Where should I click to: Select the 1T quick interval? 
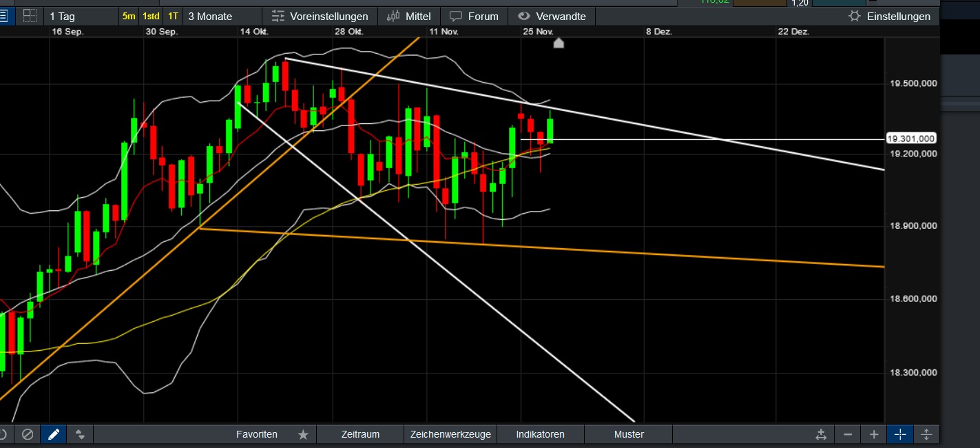(x=173, y=16)
